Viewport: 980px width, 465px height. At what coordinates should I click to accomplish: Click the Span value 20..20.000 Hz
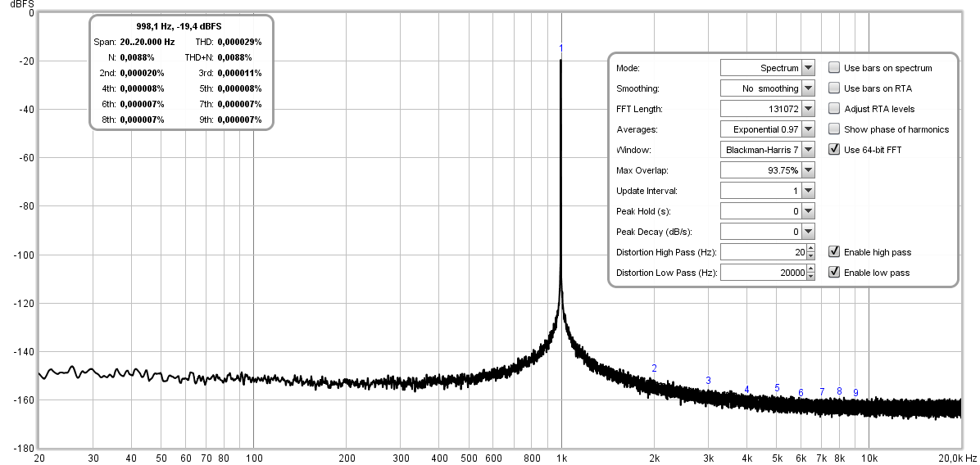click(147, 42)
